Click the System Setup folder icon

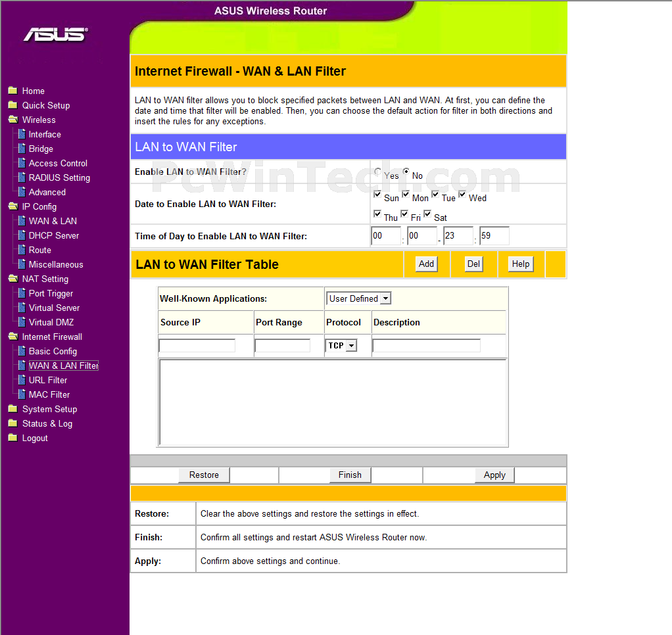[x=13, y=409]
